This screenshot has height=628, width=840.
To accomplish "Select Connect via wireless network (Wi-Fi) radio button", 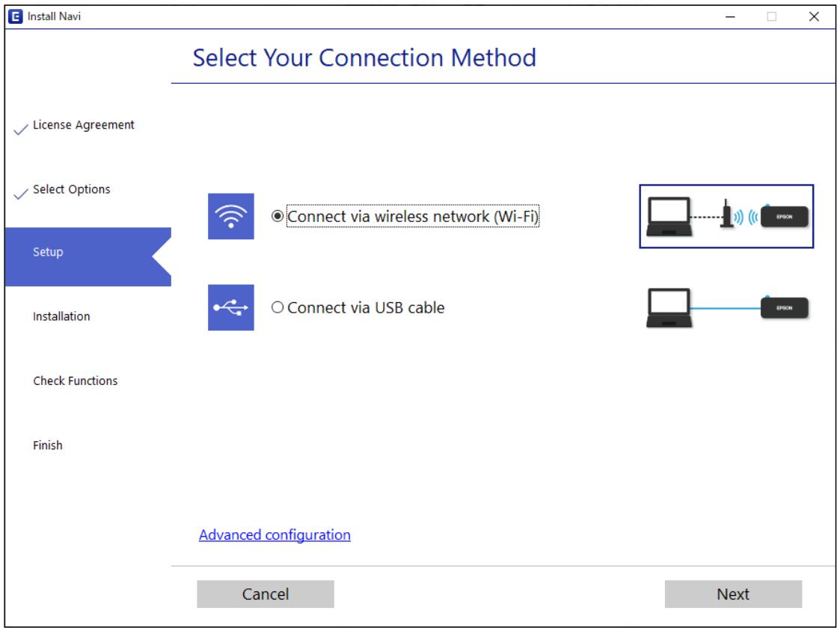I will coord(277,216).
